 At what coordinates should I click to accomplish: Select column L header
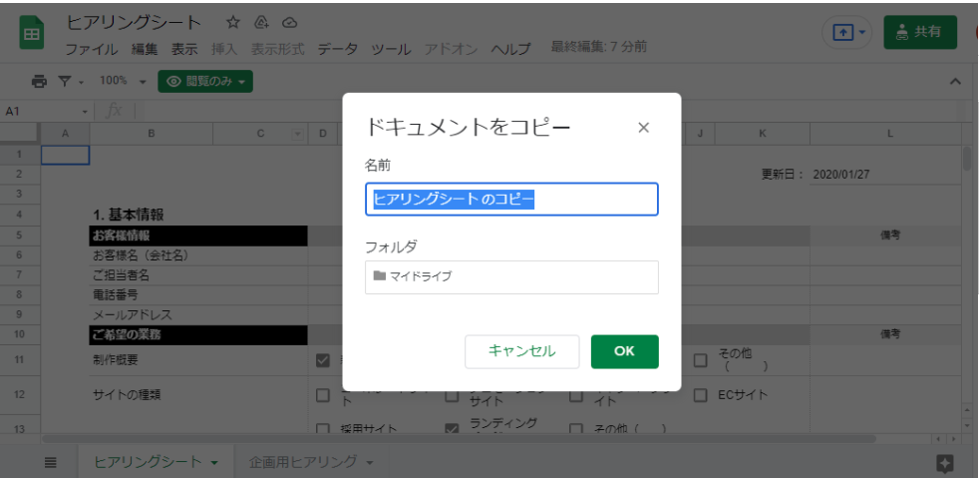tap(888, 133)
